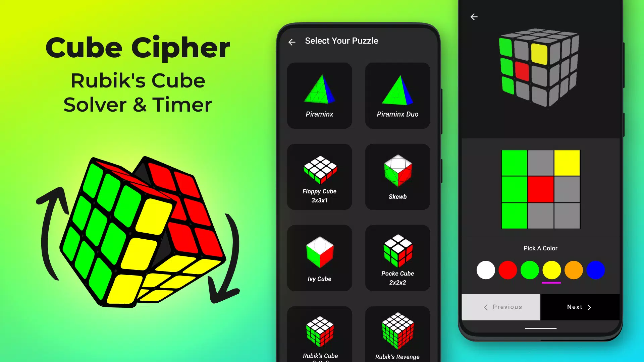Viewport: 644px width, 362px height.
Task: Click the back arrow on cube editor
Action: point(474,16)
